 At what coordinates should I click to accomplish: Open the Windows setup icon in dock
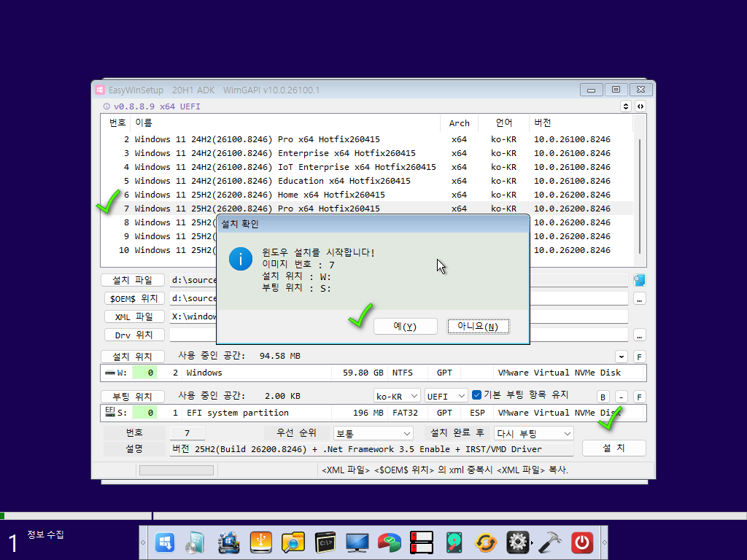(x=165, y=542)
